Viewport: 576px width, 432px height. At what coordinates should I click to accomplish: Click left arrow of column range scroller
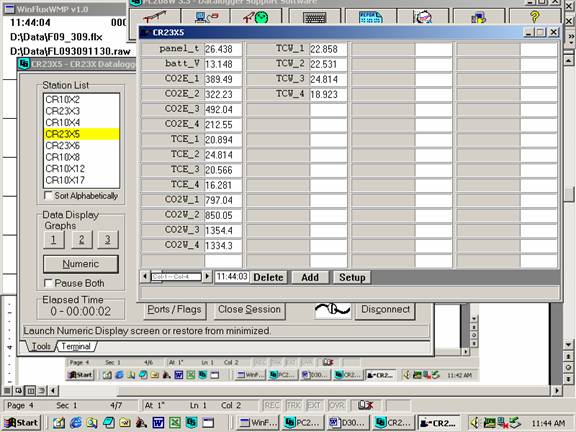click(x=145, y=276)
